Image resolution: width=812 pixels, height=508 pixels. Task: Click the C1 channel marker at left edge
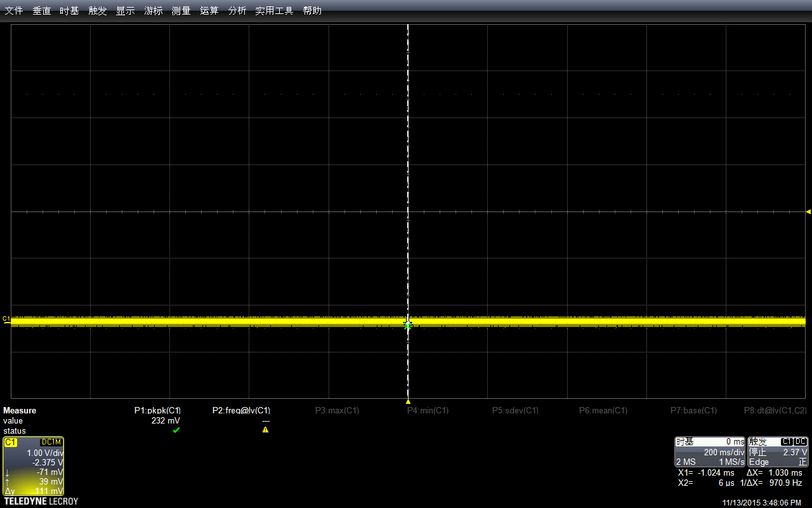click(6, 319)
